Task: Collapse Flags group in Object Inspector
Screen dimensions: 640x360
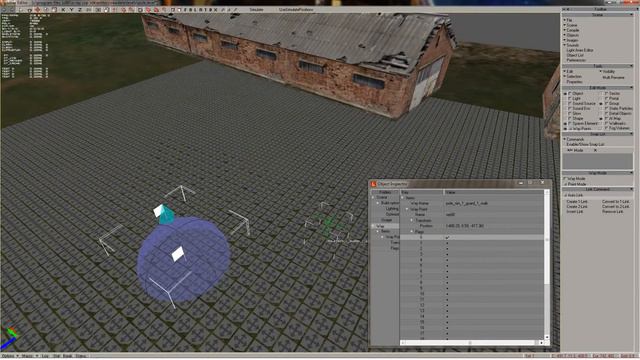Action: pos(412,231)
